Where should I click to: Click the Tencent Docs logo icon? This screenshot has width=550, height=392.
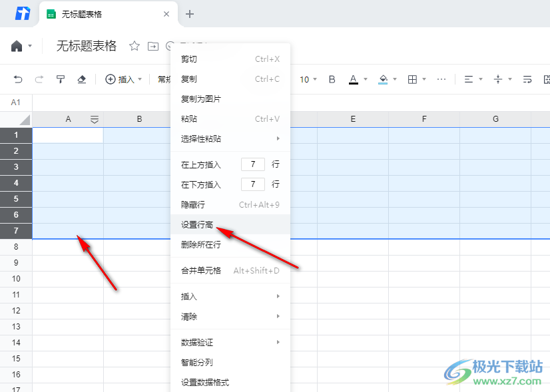pyautogui.click(x=23, y=14)
